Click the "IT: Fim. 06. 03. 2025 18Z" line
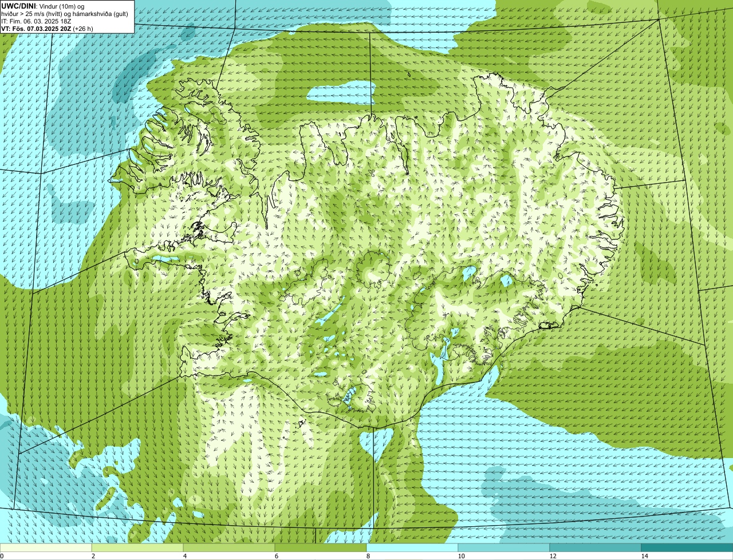 pyautogui.click(x=37, y=21)
